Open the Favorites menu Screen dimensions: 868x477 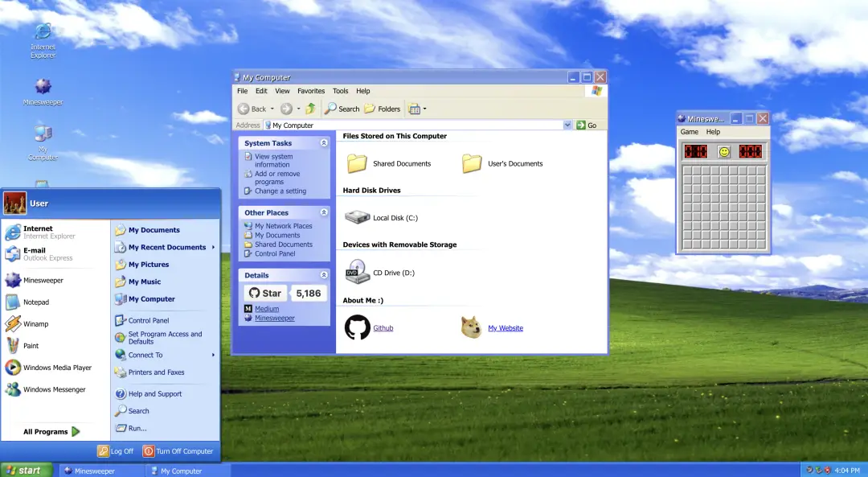pyautogui.click(x=311, y=92)
